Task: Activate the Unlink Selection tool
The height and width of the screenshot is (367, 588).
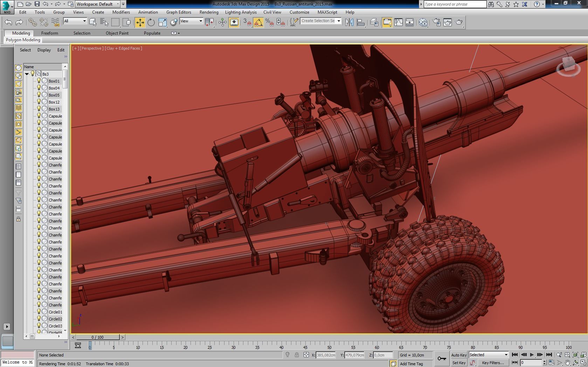Action: pos(44,22)
